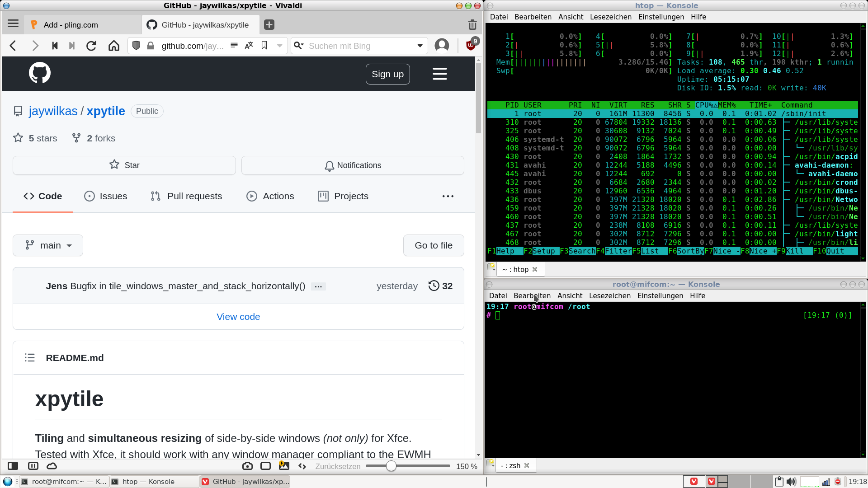The image size is (868, 488).
Task: Toggle tab tiling in the Vivaldi status bar
Action: click(x=33, y=466)
